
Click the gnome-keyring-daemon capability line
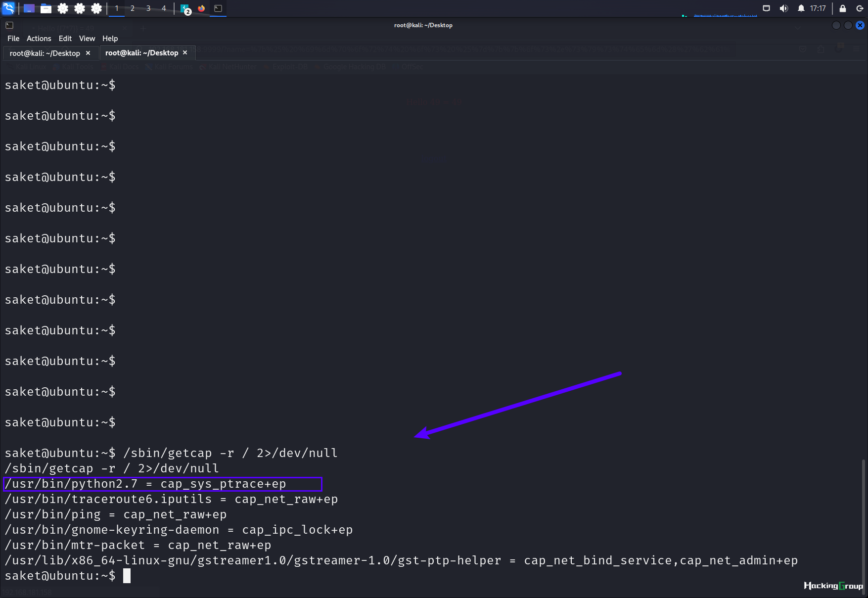tap(179, 530)
